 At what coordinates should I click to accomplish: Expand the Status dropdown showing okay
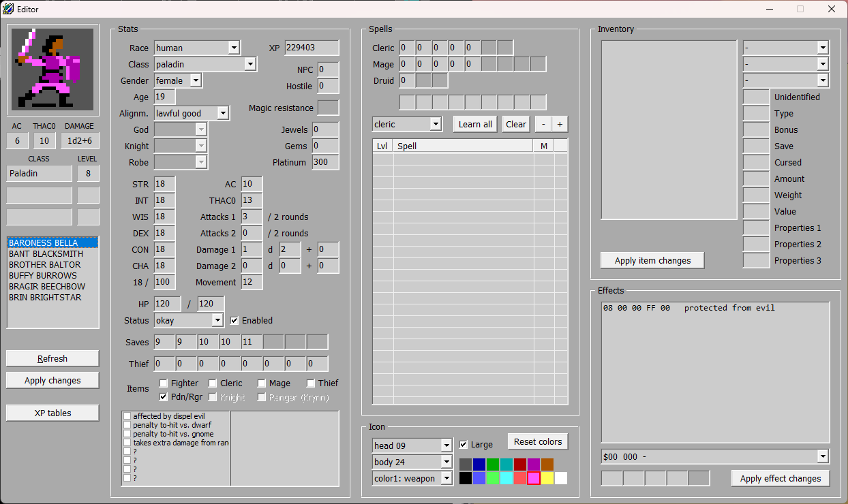click(189, 320)
